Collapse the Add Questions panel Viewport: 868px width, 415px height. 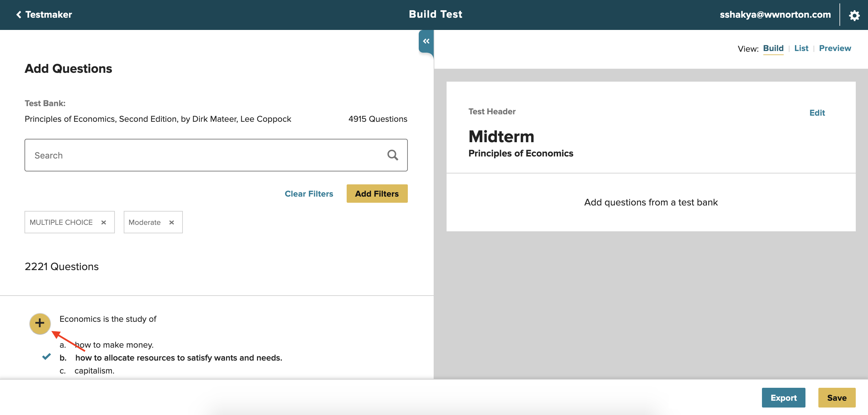click(x=426, y=41)
